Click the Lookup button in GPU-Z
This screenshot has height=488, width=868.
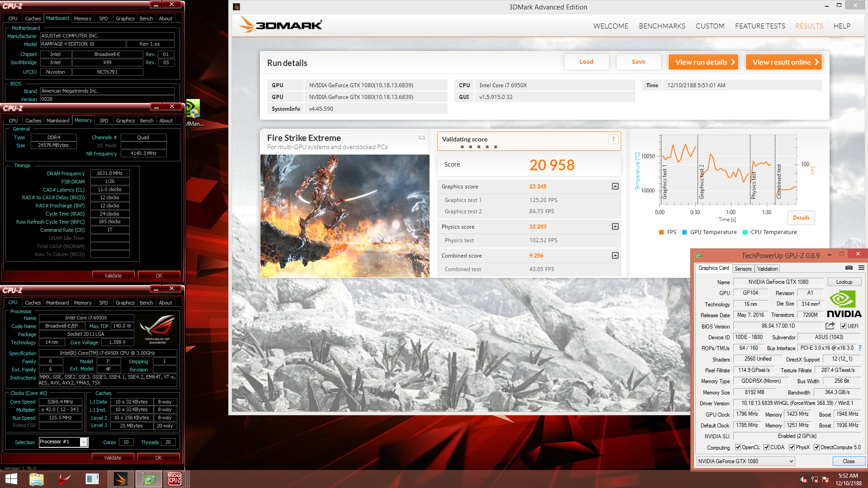pos(844,282)
